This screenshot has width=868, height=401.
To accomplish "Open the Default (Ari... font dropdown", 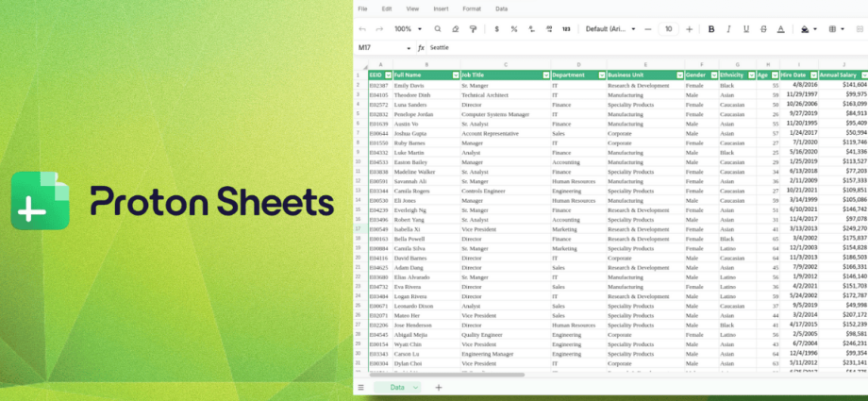I will point(610,29).
